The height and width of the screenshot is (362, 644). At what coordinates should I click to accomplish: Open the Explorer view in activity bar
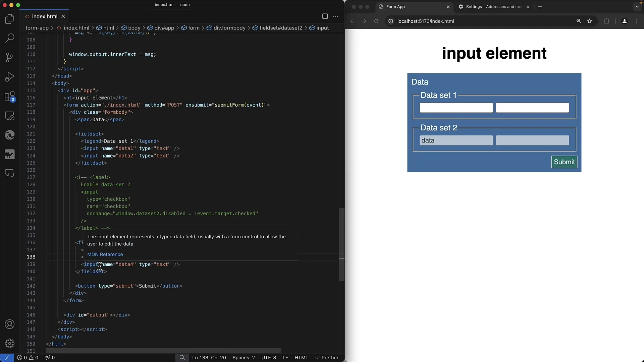(x=10, y=19)
